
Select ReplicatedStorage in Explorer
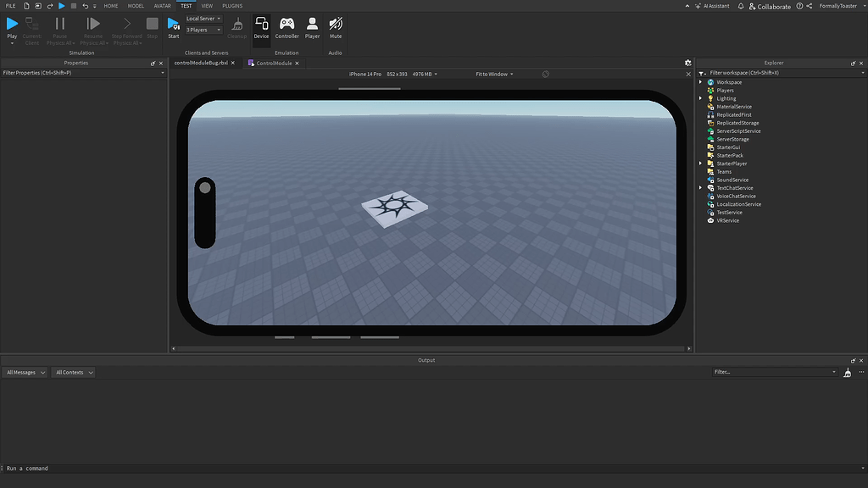737,123
